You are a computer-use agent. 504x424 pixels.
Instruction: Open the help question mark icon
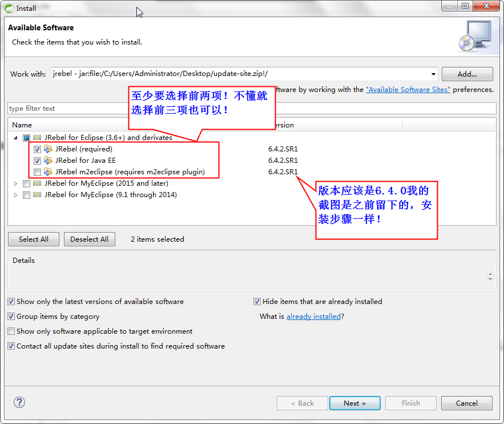(19, 402)
